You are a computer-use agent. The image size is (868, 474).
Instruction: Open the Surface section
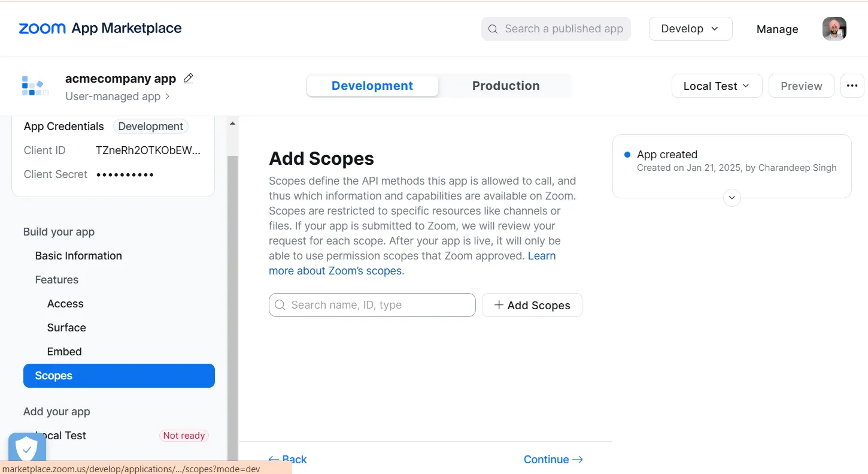(66, 328)
